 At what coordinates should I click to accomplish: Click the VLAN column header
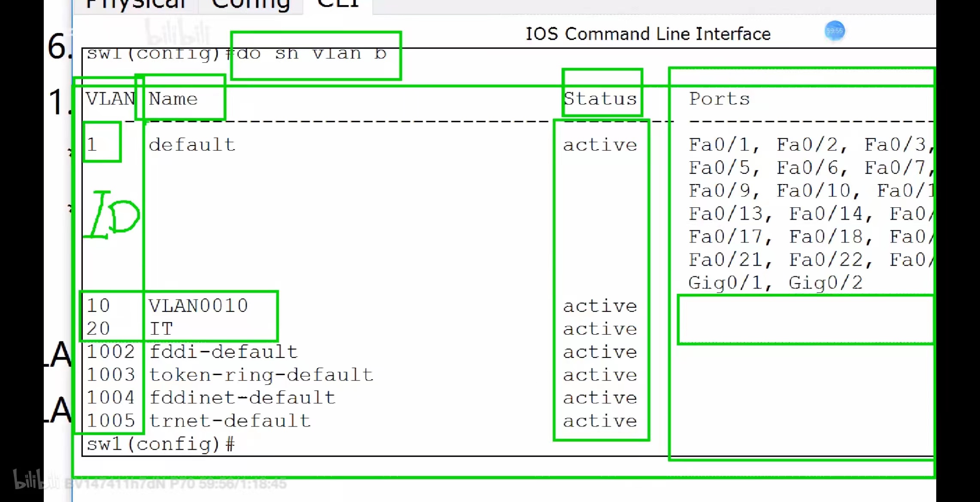110,99
